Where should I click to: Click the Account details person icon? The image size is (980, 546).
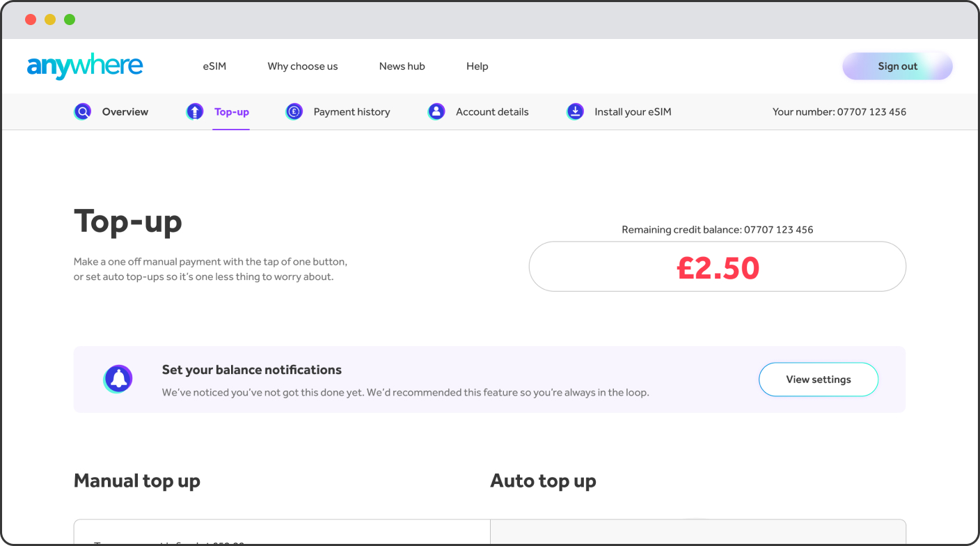[436, 111]
